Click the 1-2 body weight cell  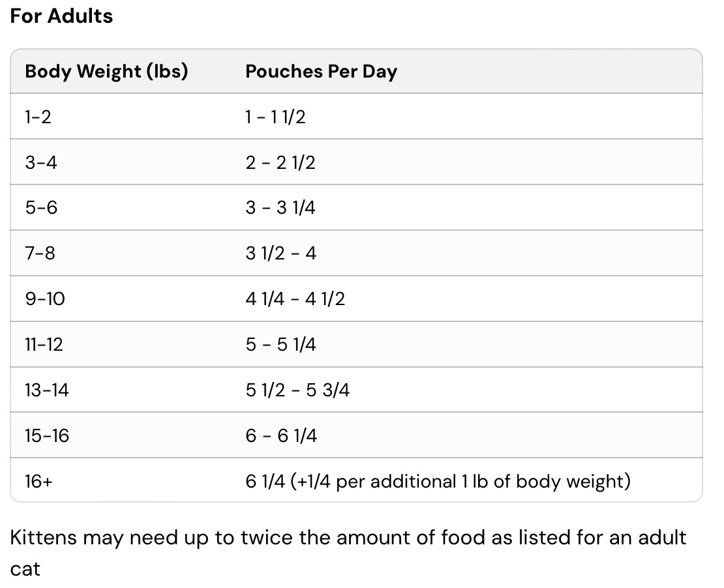tap(38, 117)
